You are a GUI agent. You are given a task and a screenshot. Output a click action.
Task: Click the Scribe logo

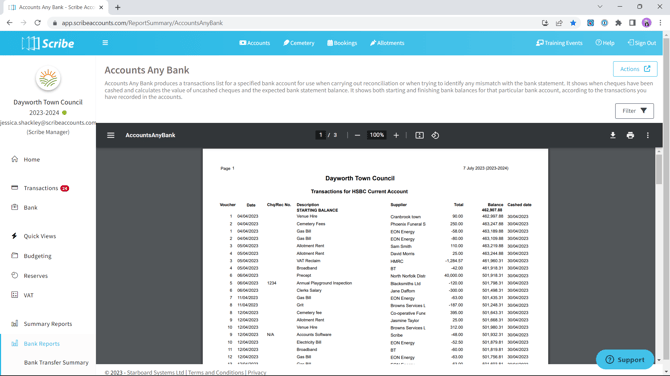pyautogui.click(x=47, y=43)
